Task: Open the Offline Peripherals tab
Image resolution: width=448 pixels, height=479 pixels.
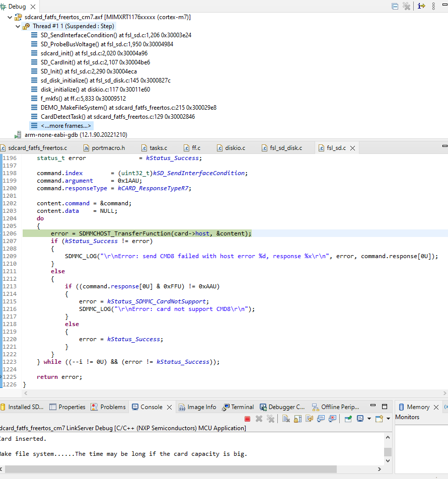Action: [336, 407]
